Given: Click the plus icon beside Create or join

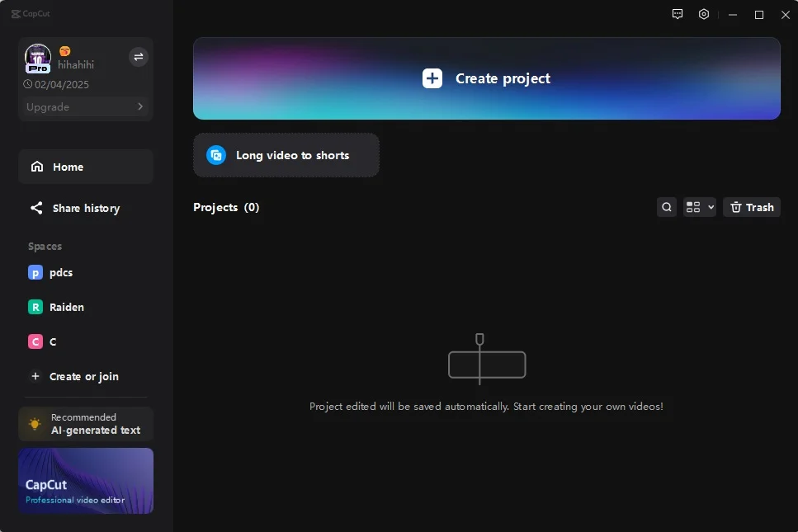Looking at the screenshot, I should pos(35,376).
